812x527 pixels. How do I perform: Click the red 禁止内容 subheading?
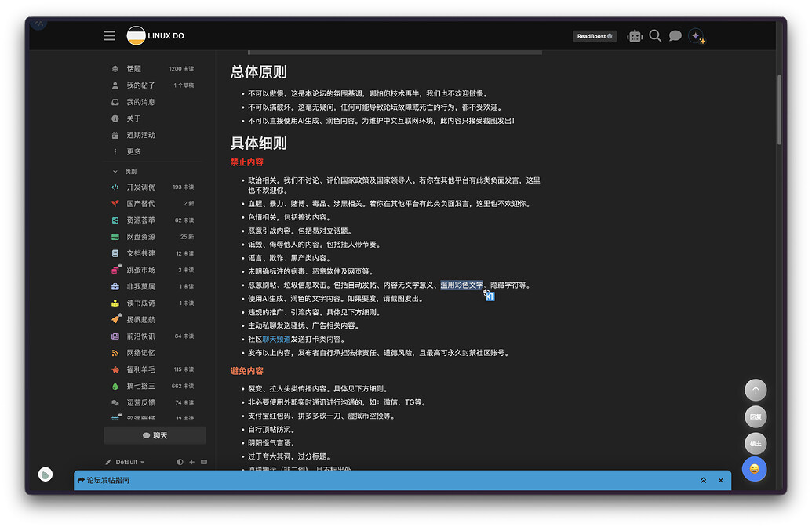(246, 162)
